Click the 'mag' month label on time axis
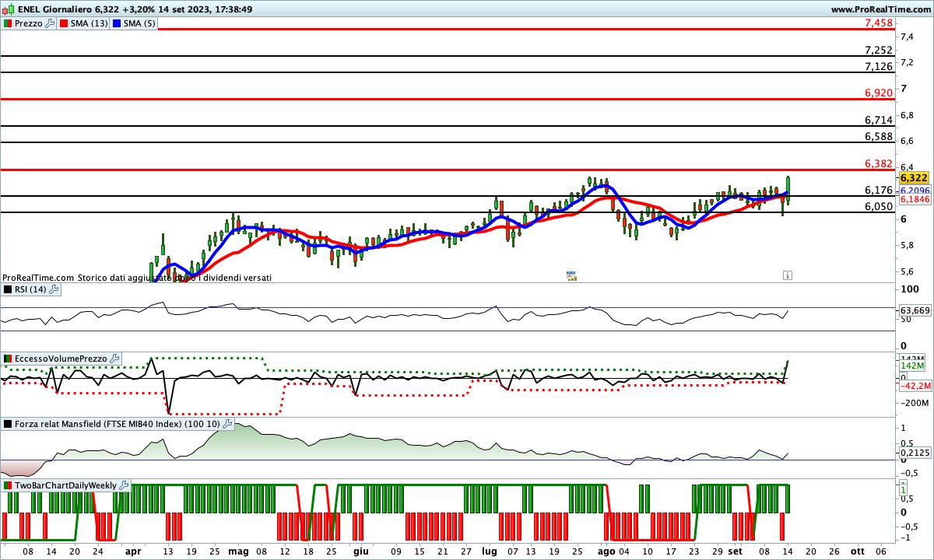The image size is (934, 560). point(239,551)
